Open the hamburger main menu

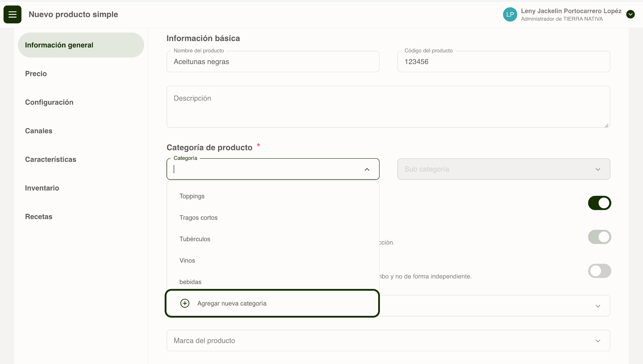[x=12, y=15]
